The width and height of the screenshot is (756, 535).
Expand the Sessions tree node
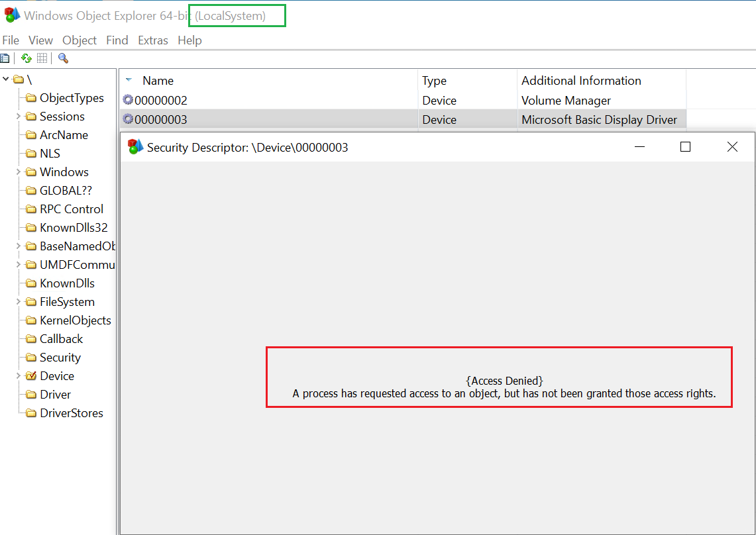19,117
